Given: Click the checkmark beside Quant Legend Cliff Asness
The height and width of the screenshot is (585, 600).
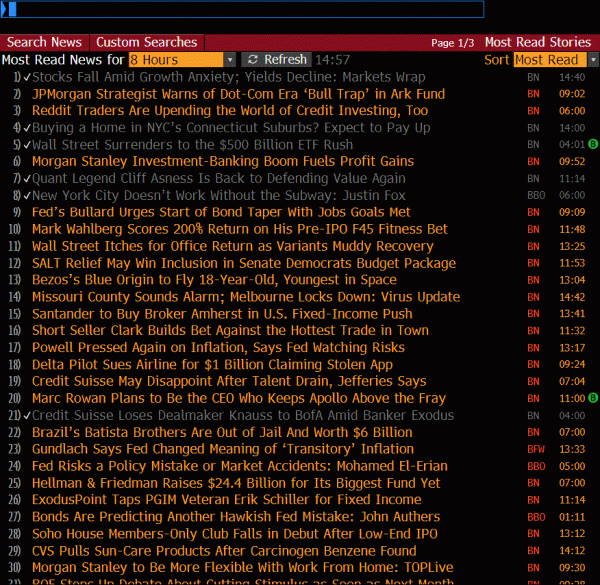Looking at the screenshot, I should click(x=27, y=178).
